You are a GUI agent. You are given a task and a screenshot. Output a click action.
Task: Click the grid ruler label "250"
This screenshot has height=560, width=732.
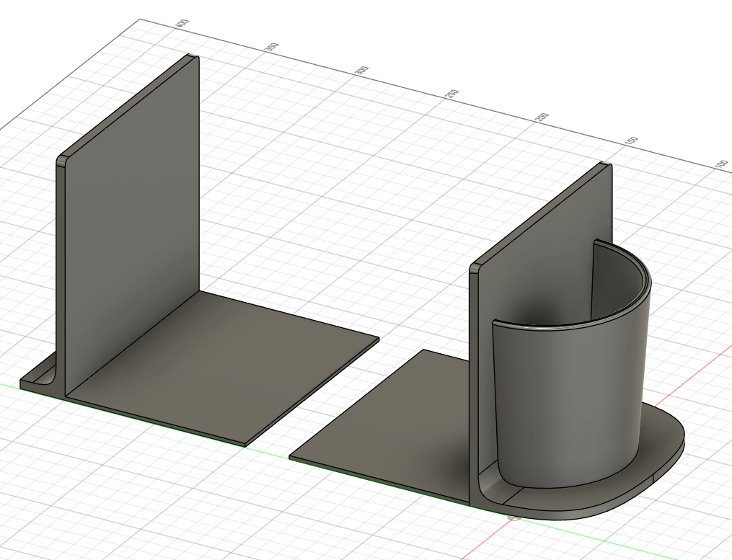tap(452, 94)
